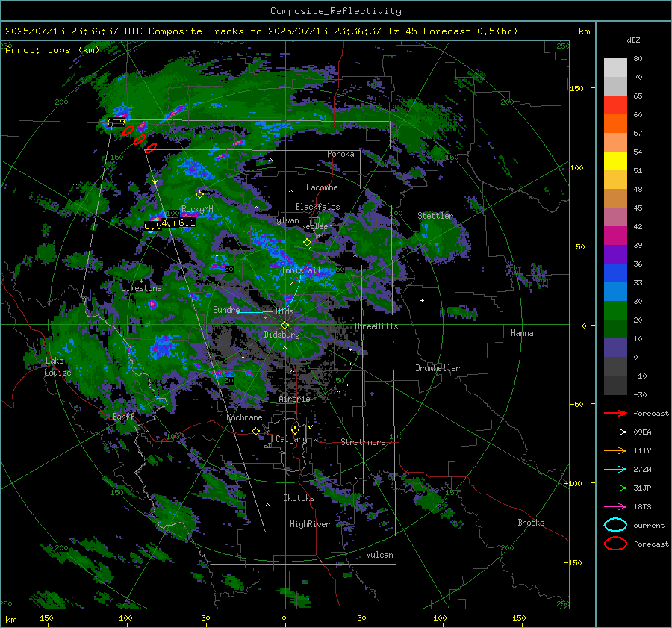Pick the yellow 54-51 dBZ swatch
This screenshot has width=672, height=628.
tap(615, 161)
